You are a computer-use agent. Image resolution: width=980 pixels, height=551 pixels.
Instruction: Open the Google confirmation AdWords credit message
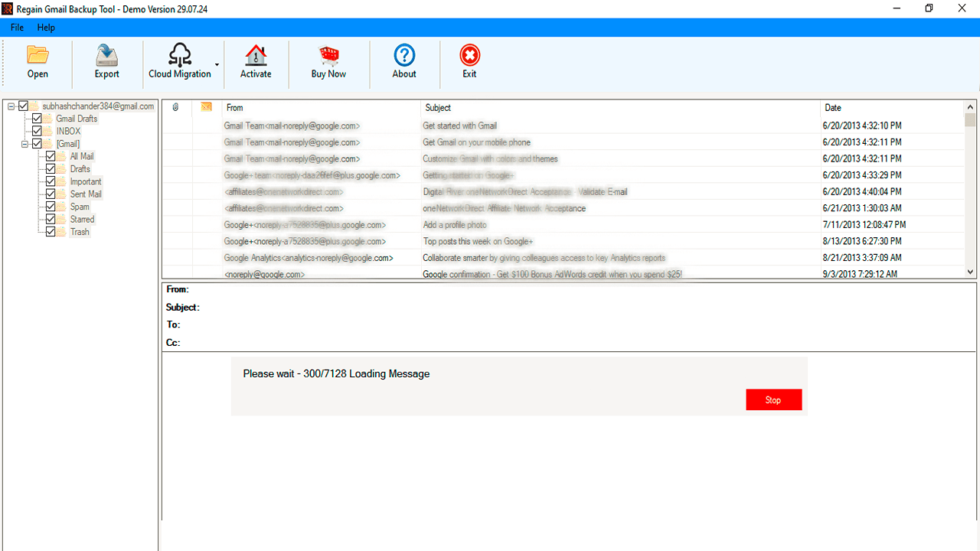point(563,273)
